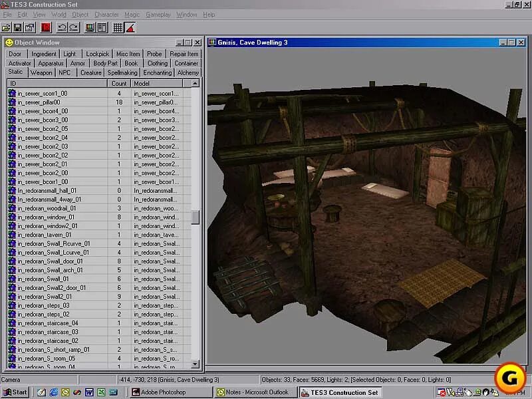Viewport: 532px width, 399px height.
Task: Switch to Notes - Microsoft Outlook taskbar button
Action: coord(255,392)
